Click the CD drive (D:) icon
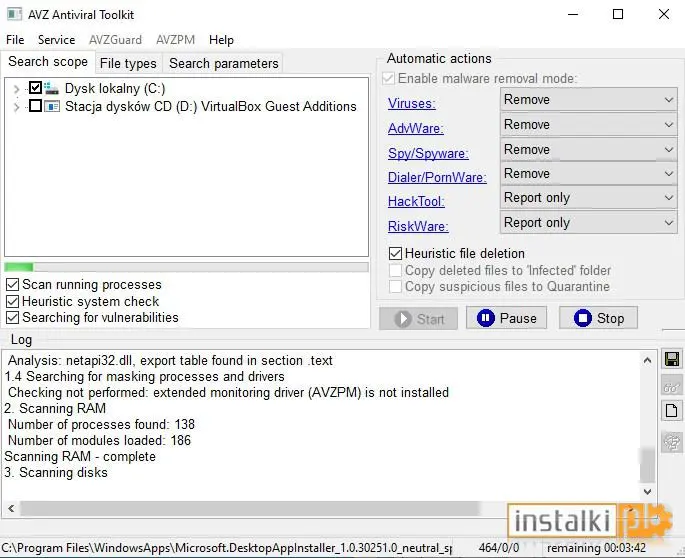 52,106
